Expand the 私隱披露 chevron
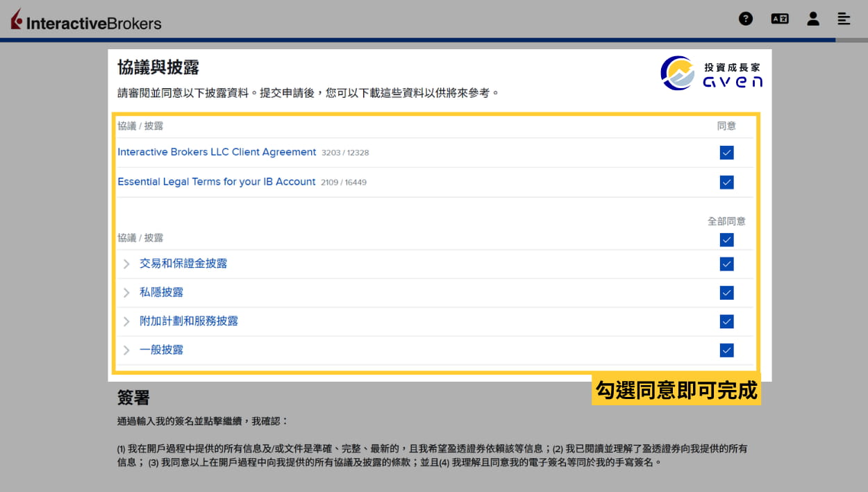The width and height of the screenshot is (868, 492). 126,293
